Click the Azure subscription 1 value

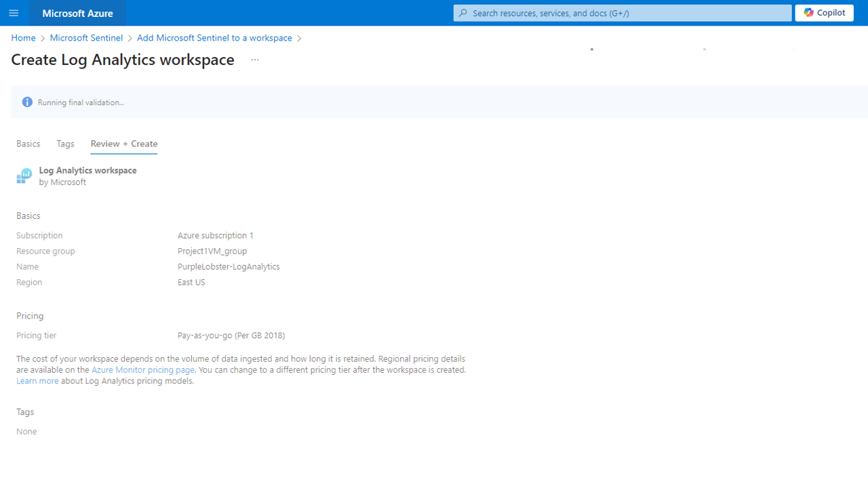216,235
